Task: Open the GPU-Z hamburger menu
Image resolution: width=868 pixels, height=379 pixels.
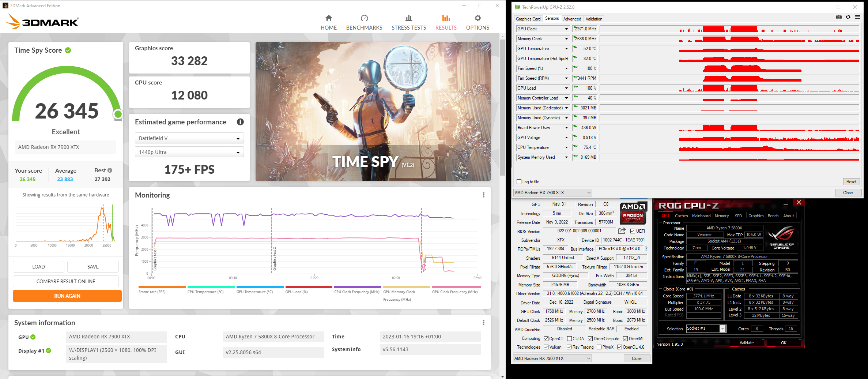Action: [x=857, y=17]
